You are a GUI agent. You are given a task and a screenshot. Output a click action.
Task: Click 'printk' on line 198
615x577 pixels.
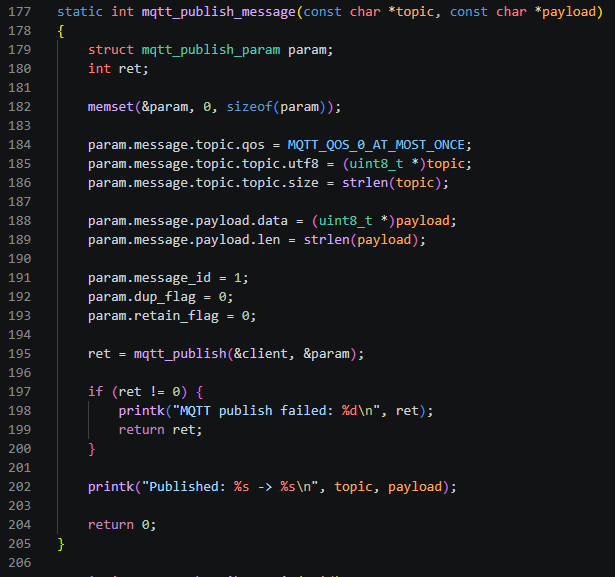tap(142, 411)
